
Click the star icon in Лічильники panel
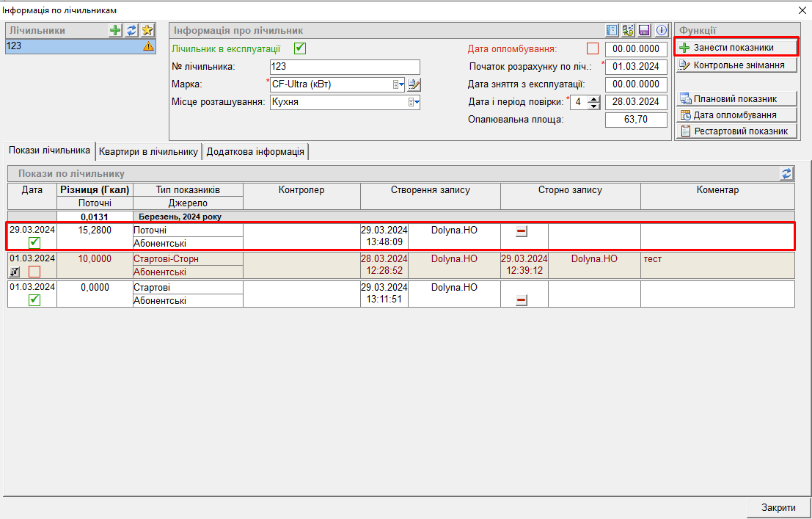click(147, 30)
